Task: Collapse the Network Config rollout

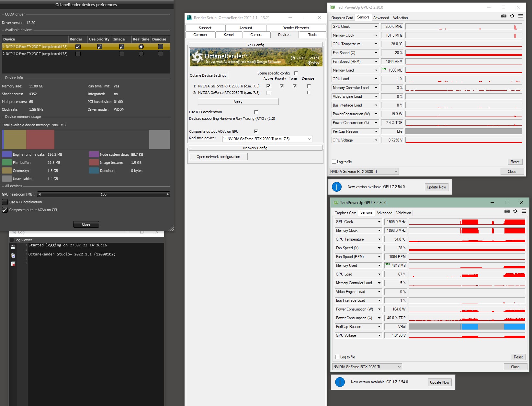Action: [255, 148]
